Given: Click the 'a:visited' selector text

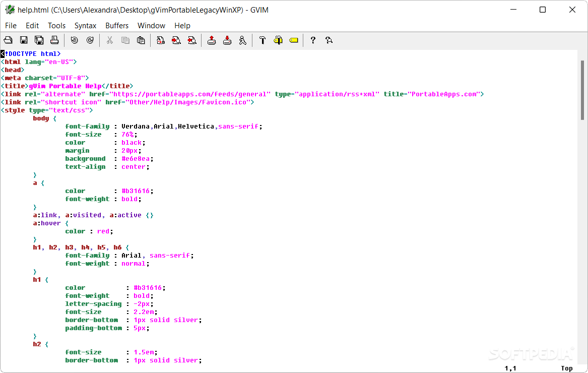Looking at the screenshot, I should (83, 215).
